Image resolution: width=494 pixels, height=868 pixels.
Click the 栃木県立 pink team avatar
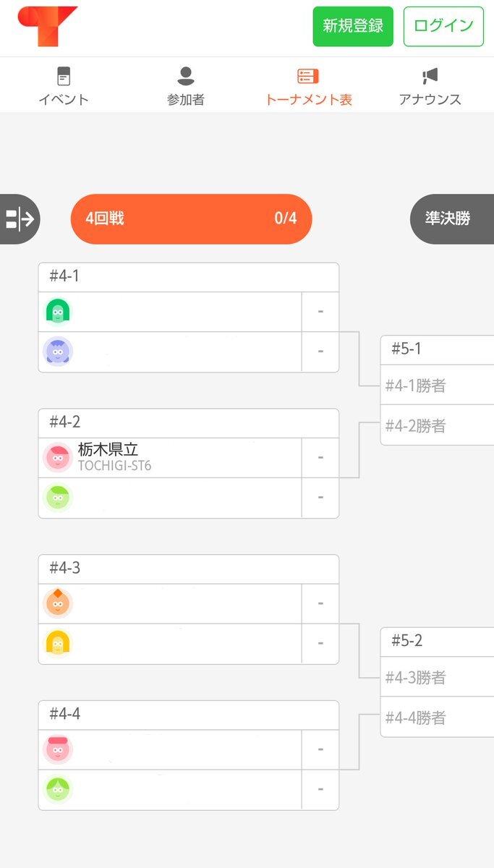click(x=58, y=458)
